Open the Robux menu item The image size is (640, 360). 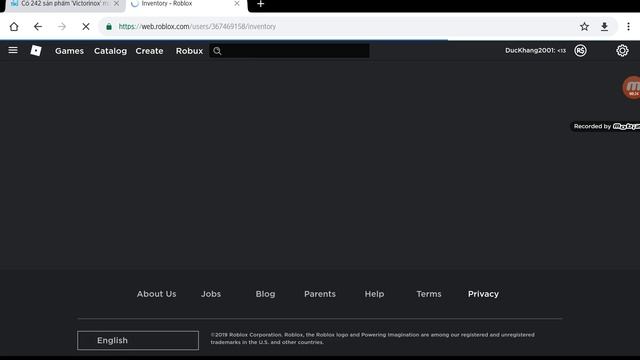coord(189,51)
